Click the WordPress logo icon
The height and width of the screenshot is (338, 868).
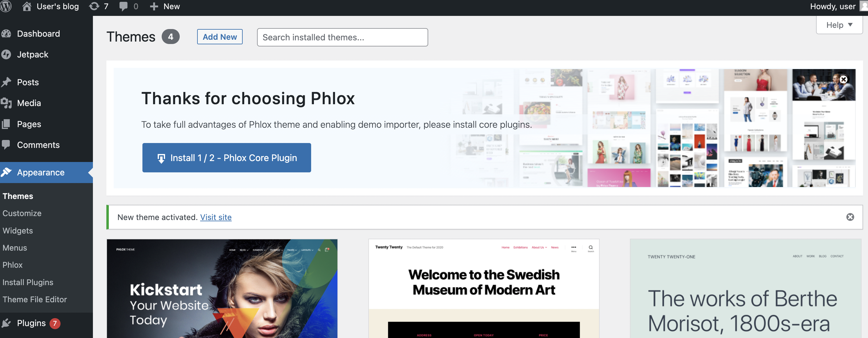pyautogui.click(x=6, y=6)
